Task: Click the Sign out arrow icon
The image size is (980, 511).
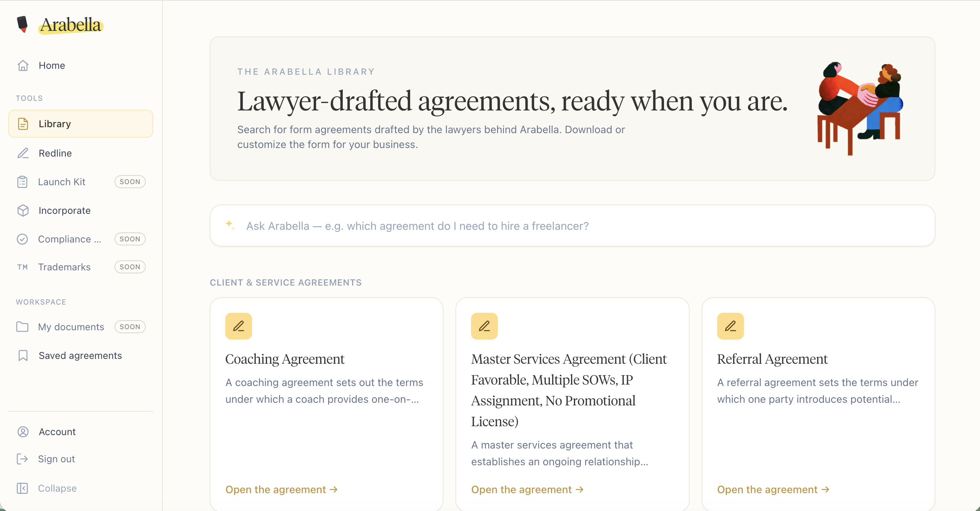Action: tap(22, 459)
